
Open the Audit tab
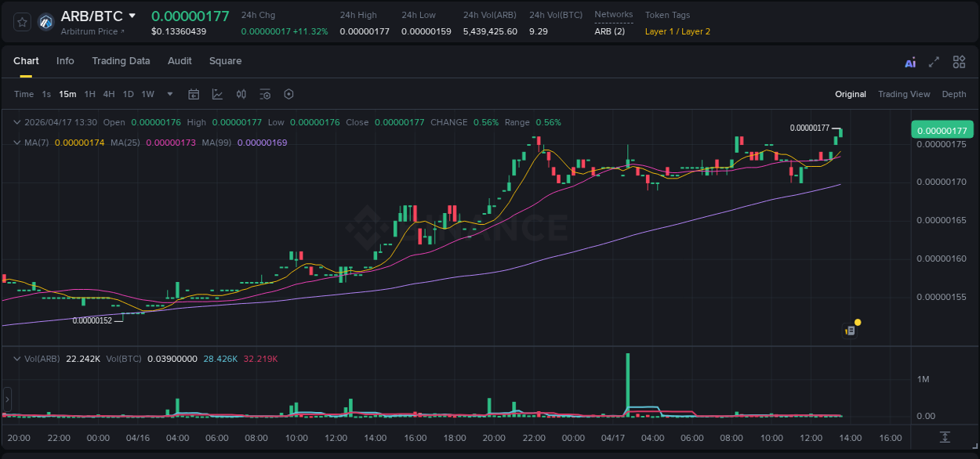(180, 61)
